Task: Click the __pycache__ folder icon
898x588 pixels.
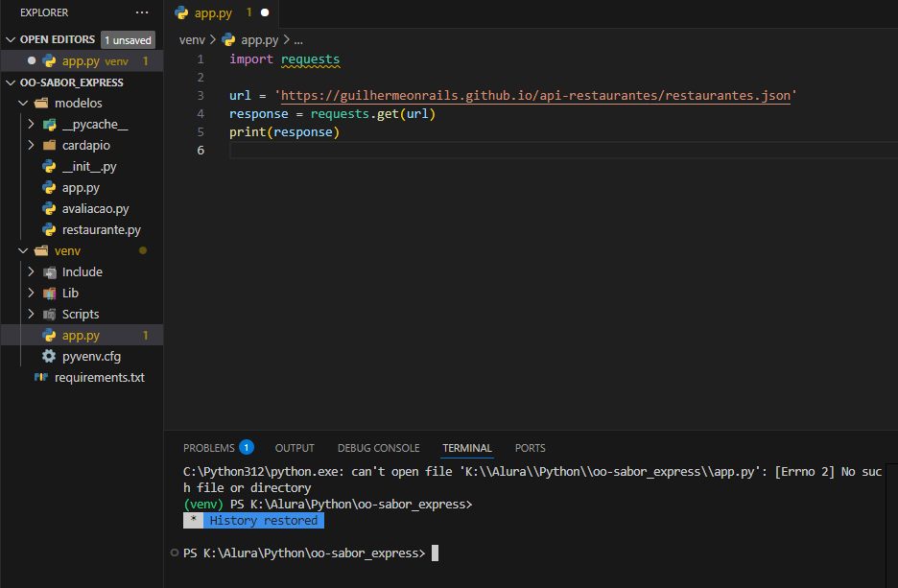Action: [x=50, y=125]
